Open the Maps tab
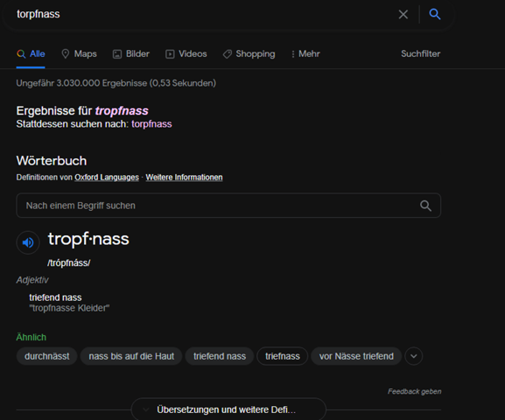Image resolution: width=505 pixels, height=420 pixels. [80, 53]
